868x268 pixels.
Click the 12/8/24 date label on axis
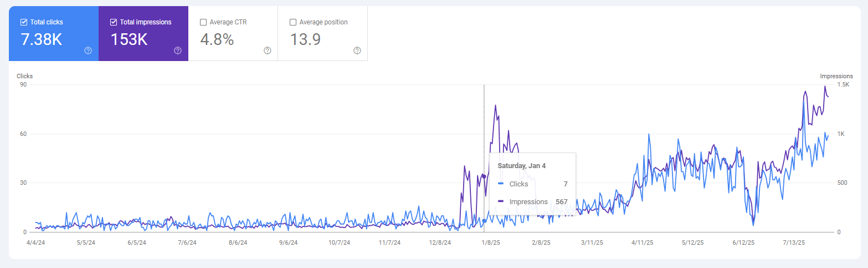439,243
